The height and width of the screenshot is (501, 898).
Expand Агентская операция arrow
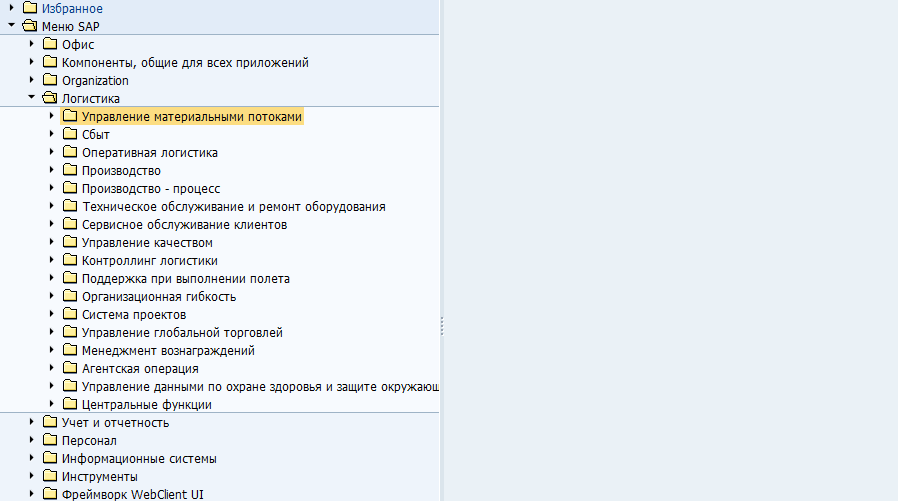coord(52,368)
